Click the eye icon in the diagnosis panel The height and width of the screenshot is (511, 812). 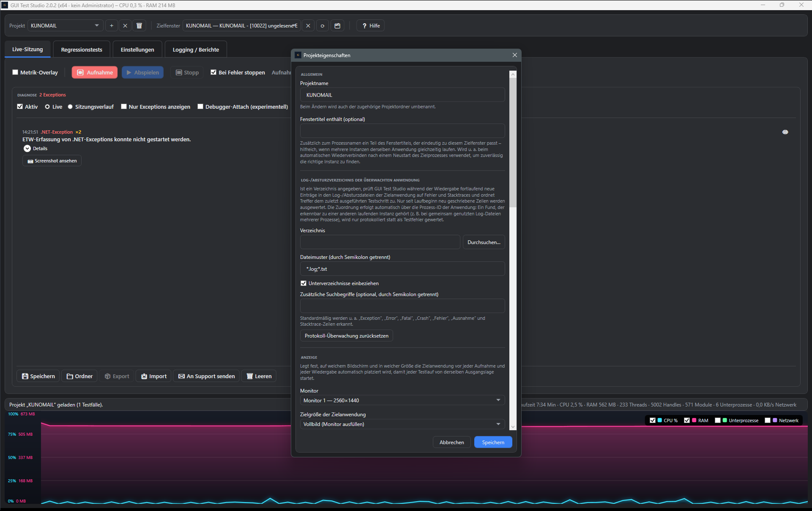[785, 132]
